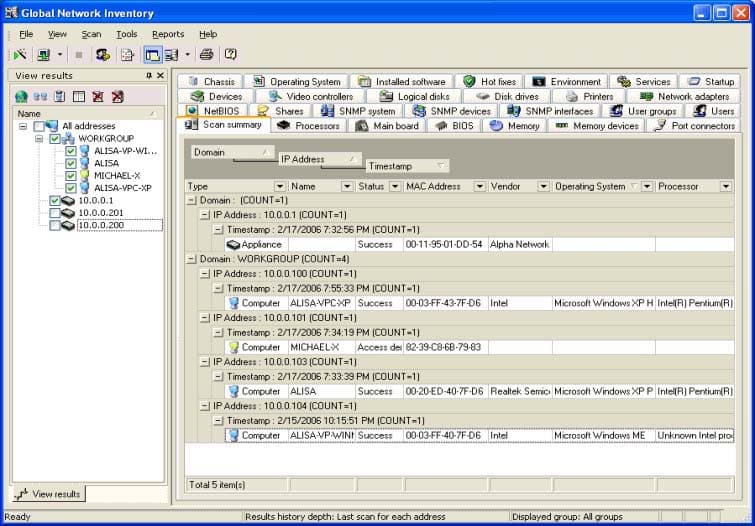Screen dimensions: 755x526
Task: Sort by the Operating System column header
Action: pos(603,186)
